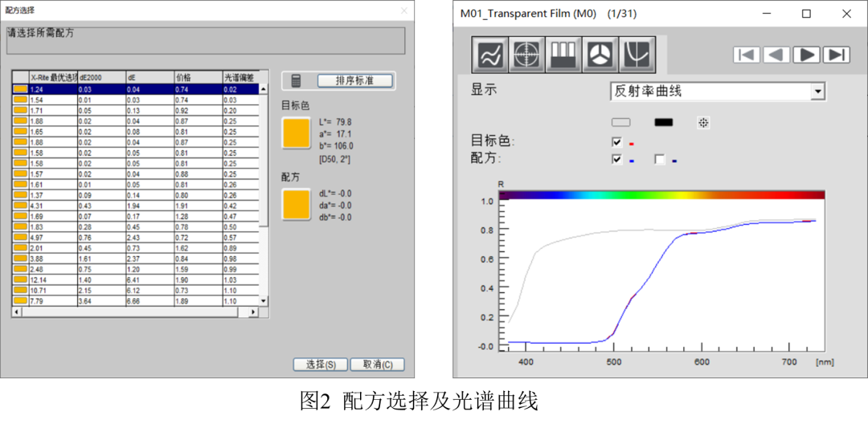Maximize the M01_Transparent Film window
The height and width of the screenshot is (428, 868).
[806, 14]
